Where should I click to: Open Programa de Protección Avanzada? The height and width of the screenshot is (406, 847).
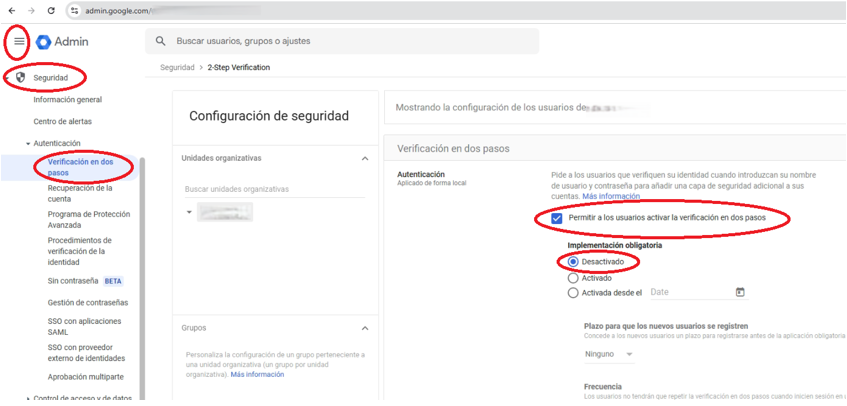(x=89, y=219)
